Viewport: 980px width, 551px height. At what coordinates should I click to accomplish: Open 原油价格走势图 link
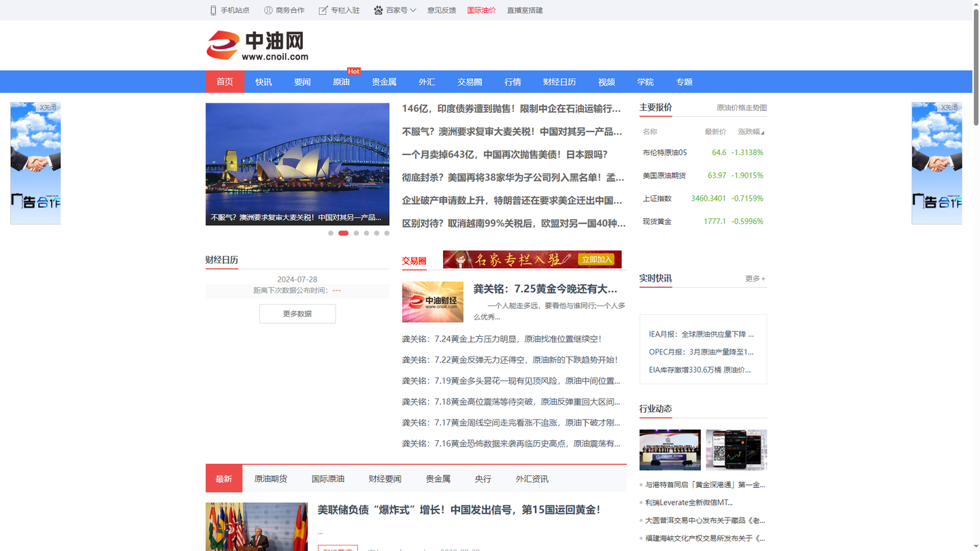(x=742, y=108)
